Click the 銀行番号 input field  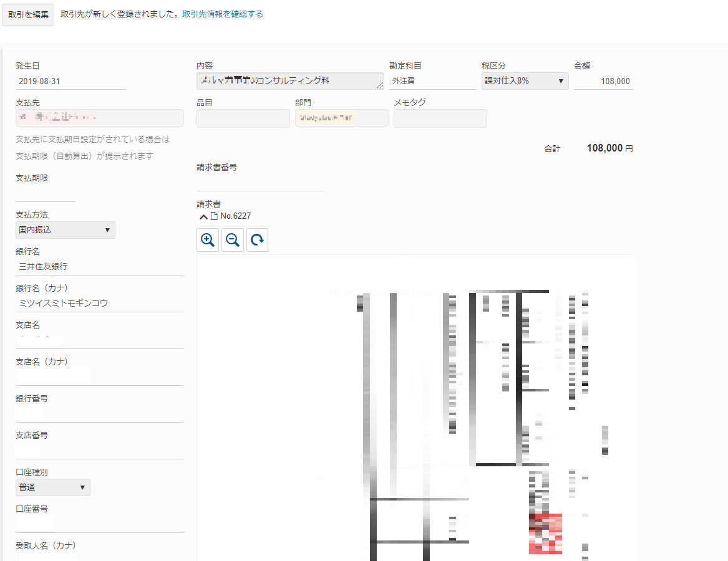[100, 414]
